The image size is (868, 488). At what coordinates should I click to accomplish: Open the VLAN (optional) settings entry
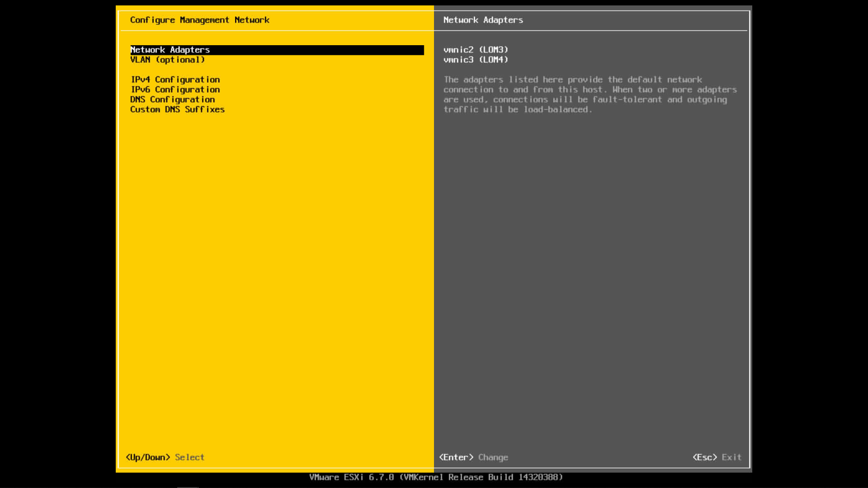tap(168, 60)
